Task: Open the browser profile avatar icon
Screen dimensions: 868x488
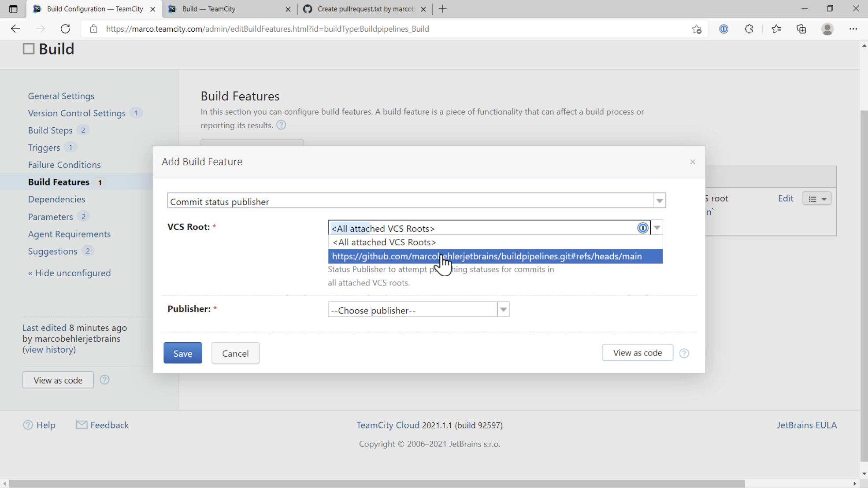Action: click(827, 29)
